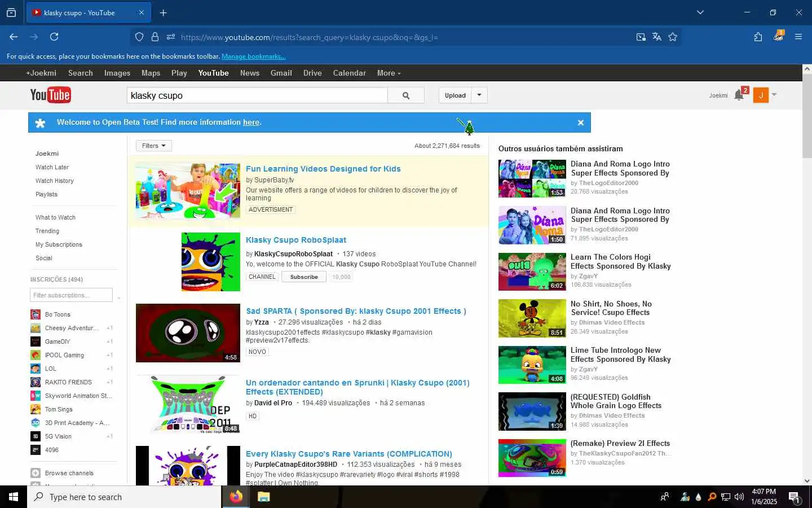Select Gmail in the Google bar
812x508 pixels.
point(281,73)
